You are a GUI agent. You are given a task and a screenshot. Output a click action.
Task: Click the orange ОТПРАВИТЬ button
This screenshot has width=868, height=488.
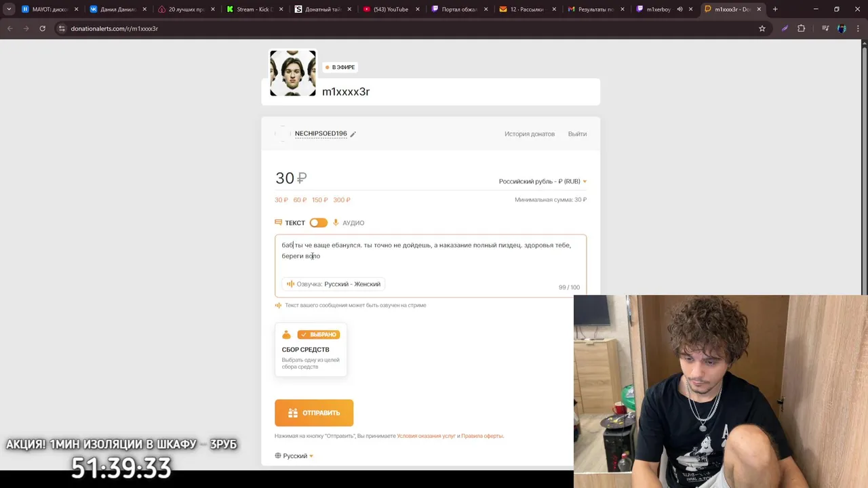click(x=314, y=413)
